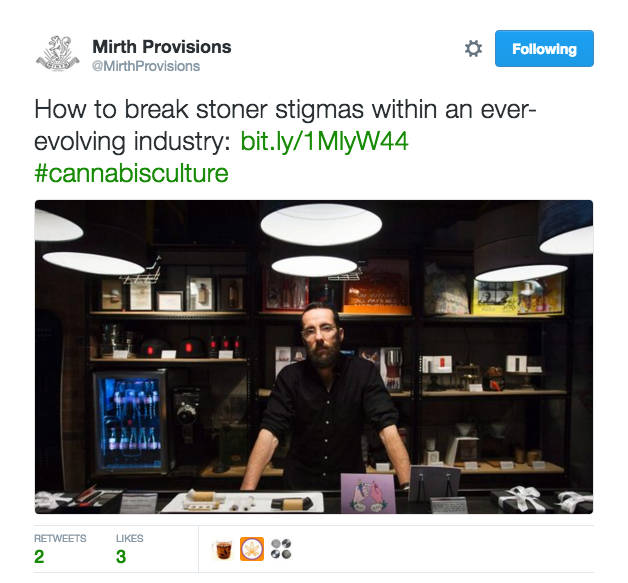Screen dimensions: 628x583
Task: Show retweets by clicking the count 2
Action: coord(39,557)
